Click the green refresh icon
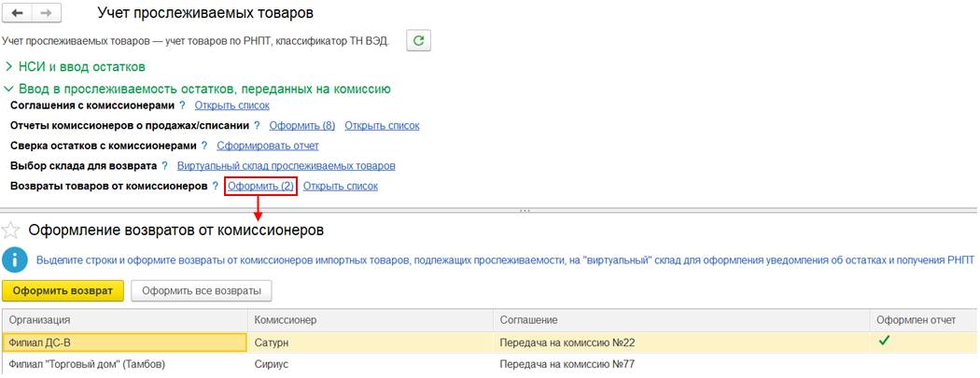Screen dimensions: 980x378 pos(420,40)
